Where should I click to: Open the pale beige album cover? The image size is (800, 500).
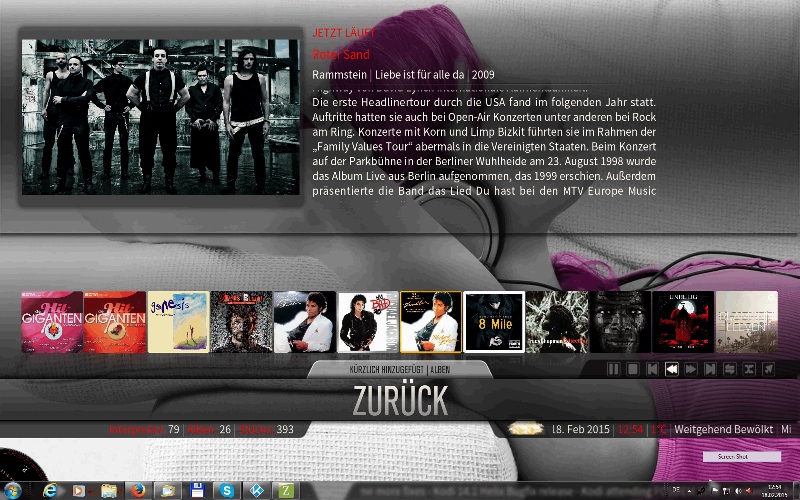pyautogui.click(x=746, y=322)
